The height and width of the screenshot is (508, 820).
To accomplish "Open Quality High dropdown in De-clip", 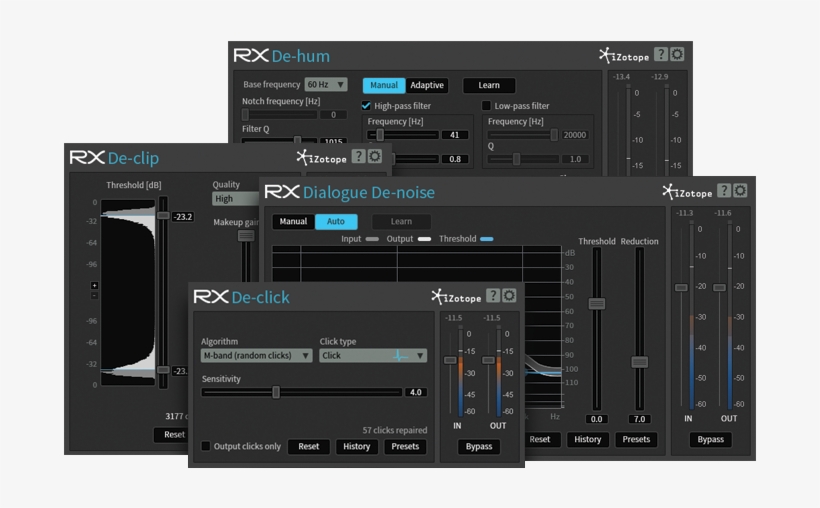I will point(236,199).
